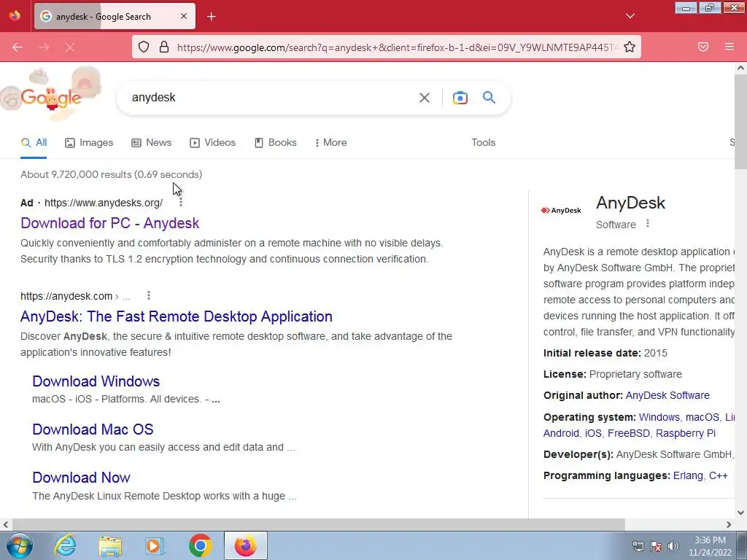Follow the AnyDesk Software author link
This screenshot has height=560, width=747.
[x=667, y=396]
